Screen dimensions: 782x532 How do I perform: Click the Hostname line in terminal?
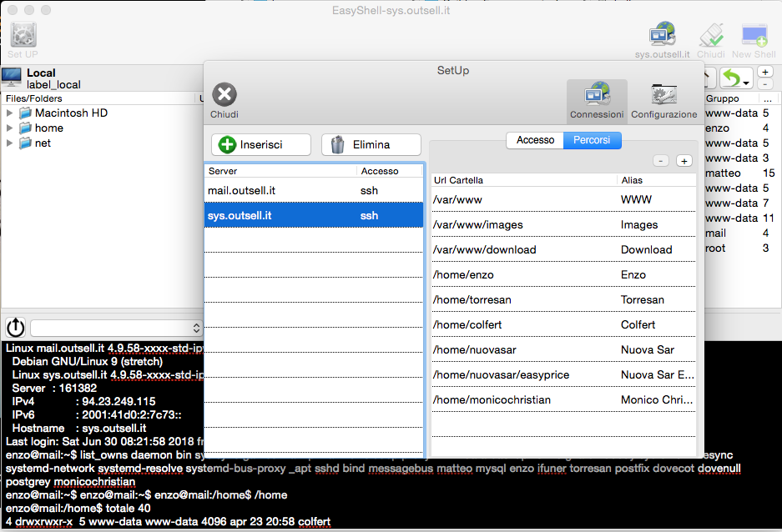coord(79,429)
